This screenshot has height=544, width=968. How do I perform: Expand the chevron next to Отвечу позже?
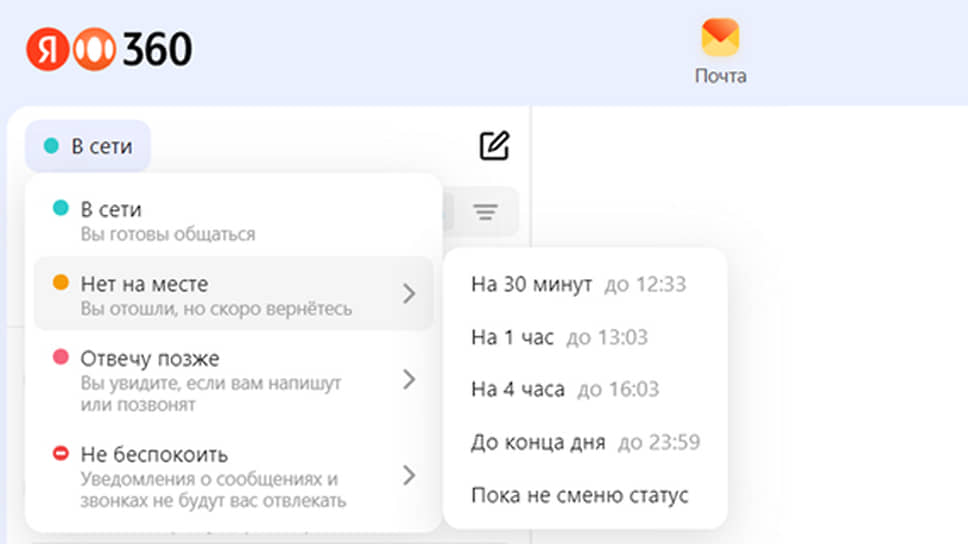coord(408,379)
